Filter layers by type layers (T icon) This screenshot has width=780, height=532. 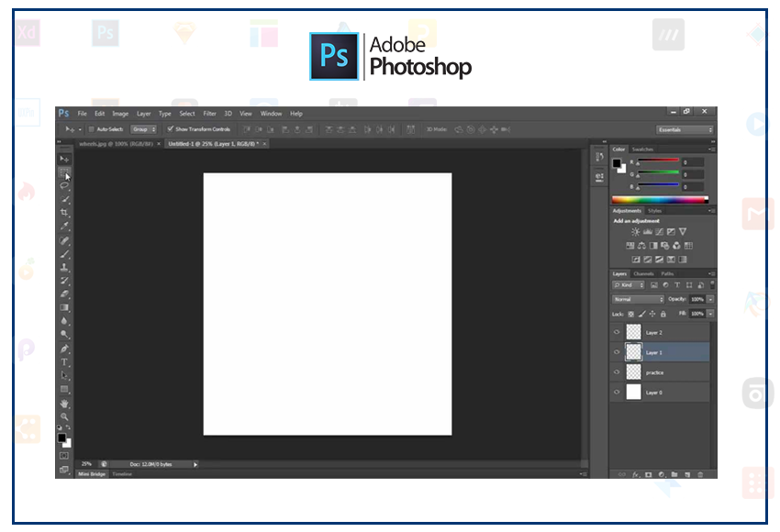677,285
